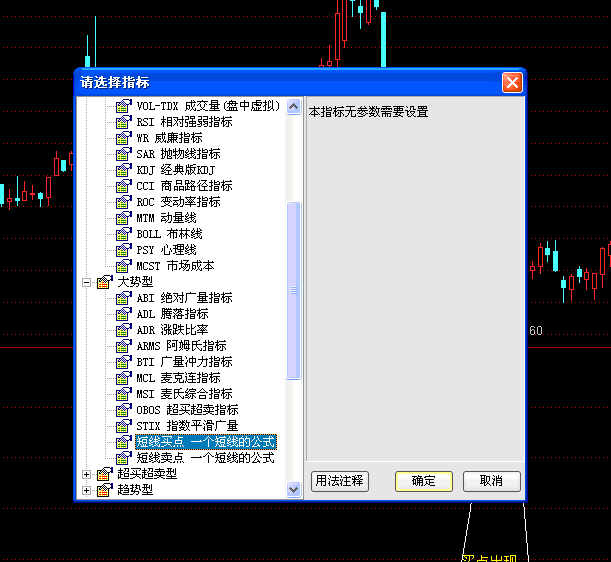Select SAR 抛物线指标 in the list

(178, 154)
